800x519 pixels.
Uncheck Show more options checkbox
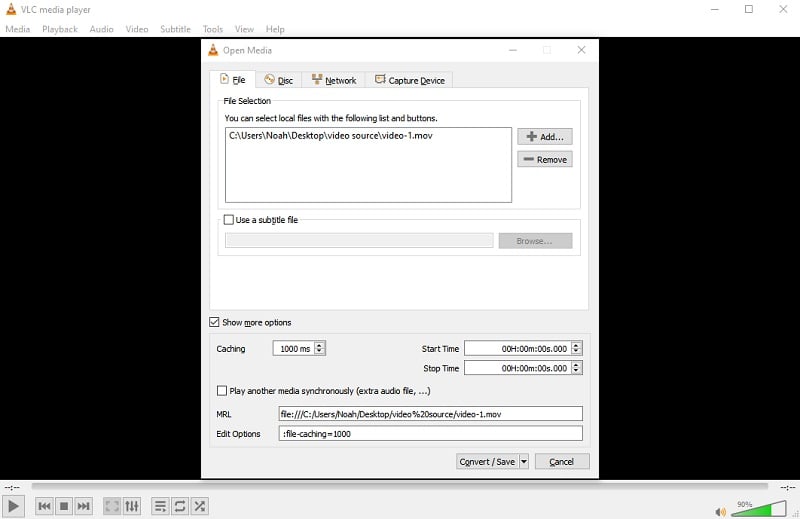pos(214,323)
